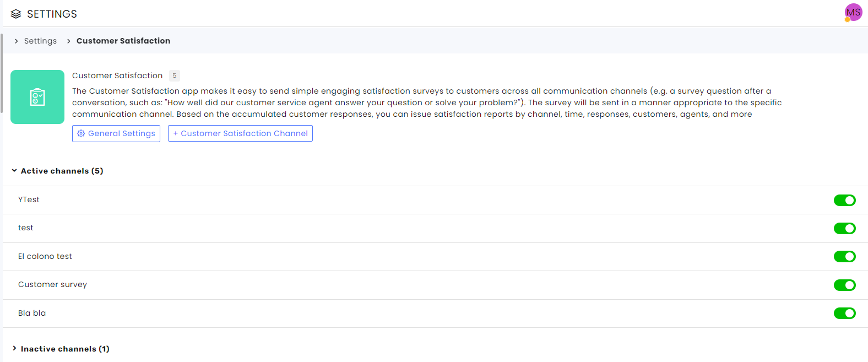Click the plus icon for Customer Satisfaction Channel
Screen dimensions: 868x362
click(176, 133)
